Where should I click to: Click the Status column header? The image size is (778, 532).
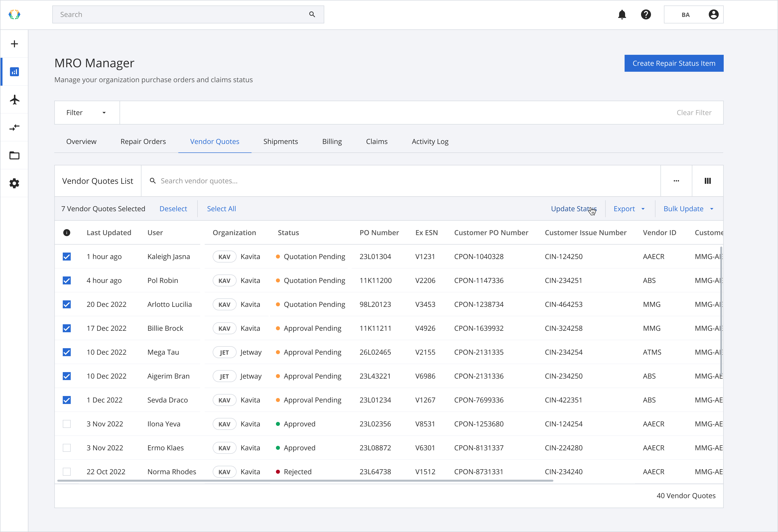(x=288, y=233)
